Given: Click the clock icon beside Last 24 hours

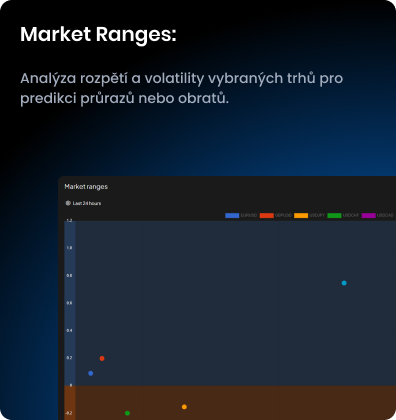Looking at the screenshot, I should [68, 203].
